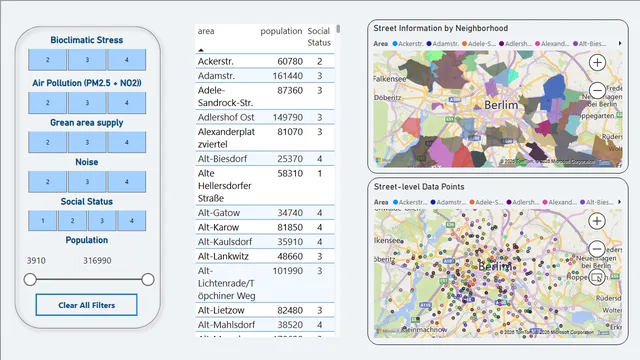
Task: Select Ackerstr... legend item on street-level map
Action: tap(411, 202)
